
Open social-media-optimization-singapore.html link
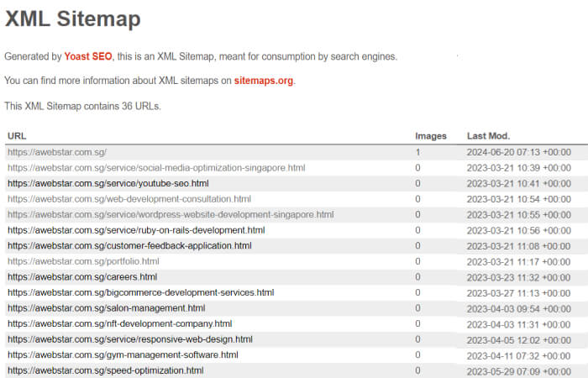tap(156, 168)
